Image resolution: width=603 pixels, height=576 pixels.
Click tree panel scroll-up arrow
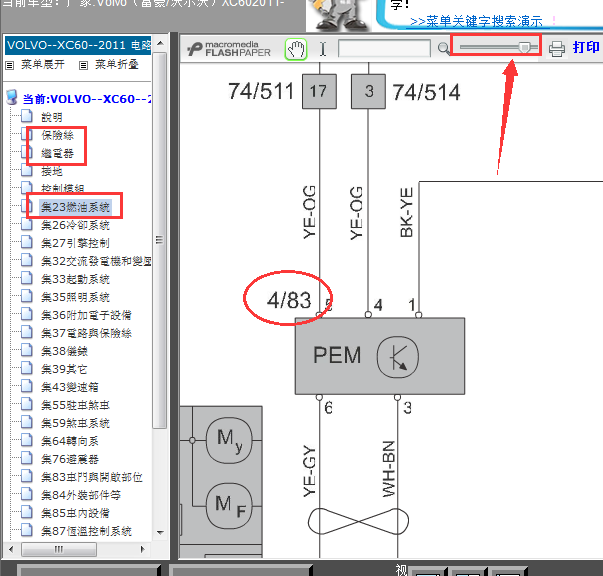[160, 43]
